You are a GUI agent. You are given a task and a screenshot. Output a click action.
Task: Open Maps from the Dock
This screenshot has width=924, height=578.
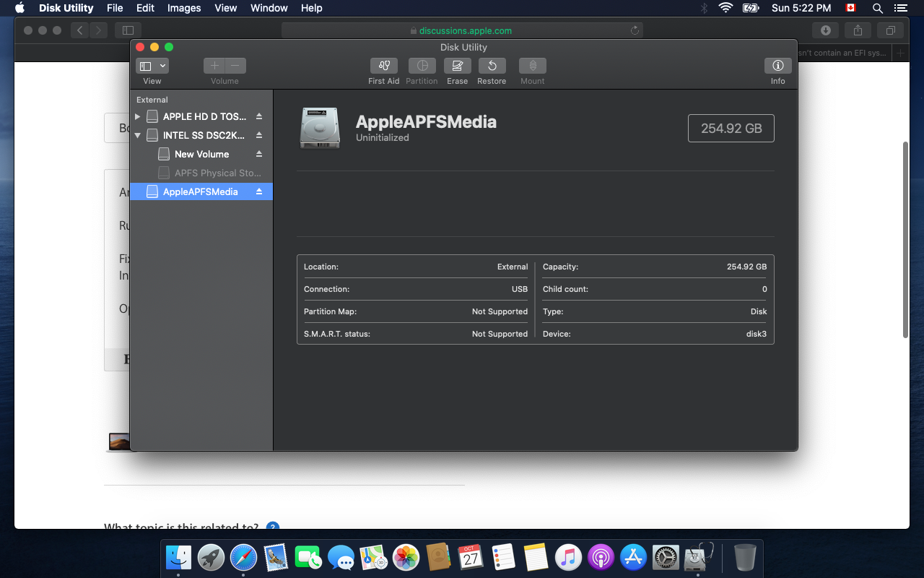point(373,557)
